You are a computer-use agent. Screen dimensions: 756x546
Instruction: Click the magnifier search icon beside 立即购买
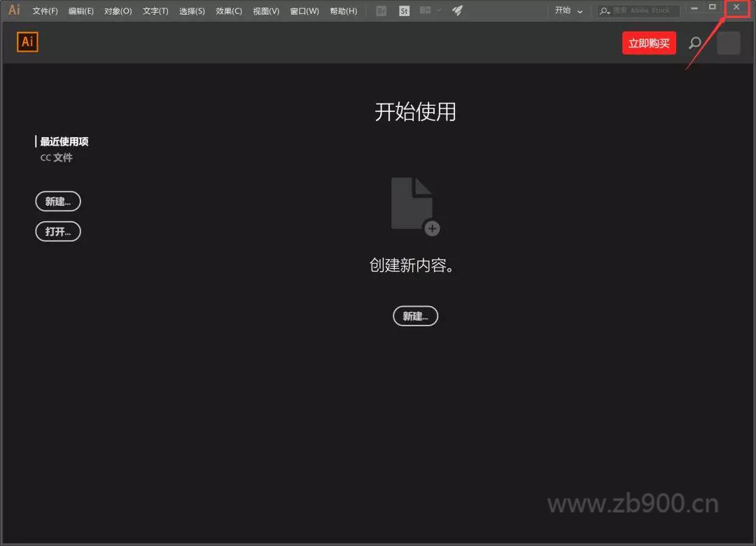pos(694,43)
